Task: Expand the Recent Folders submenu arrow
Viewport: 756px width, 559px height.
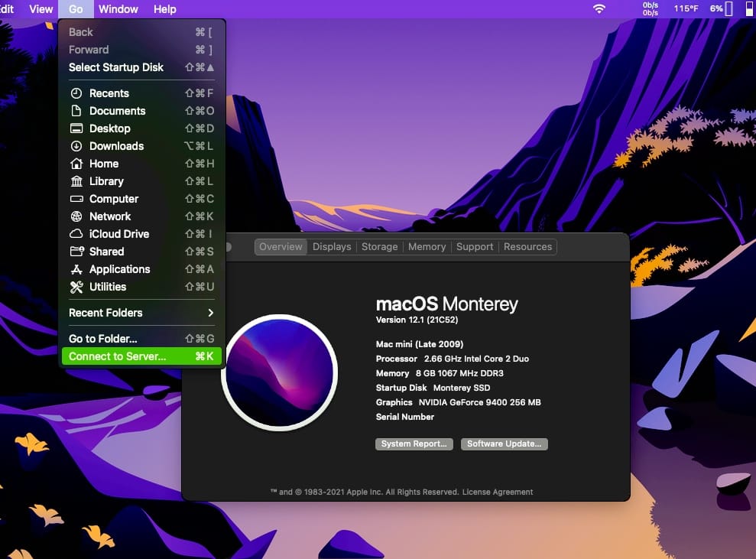Action: click(211, 313)
